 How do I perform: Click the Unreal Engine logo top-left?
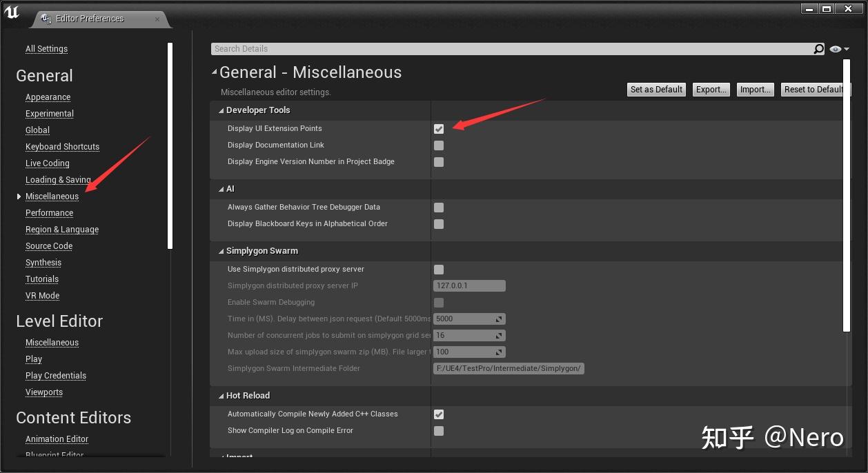12,12
